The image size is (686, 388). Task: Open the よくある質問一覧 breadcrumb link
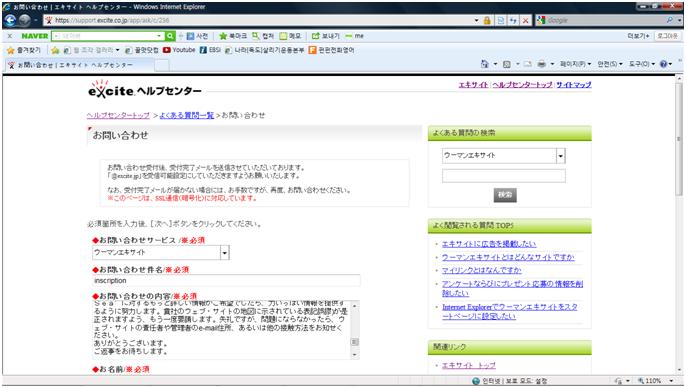[187, 115]
